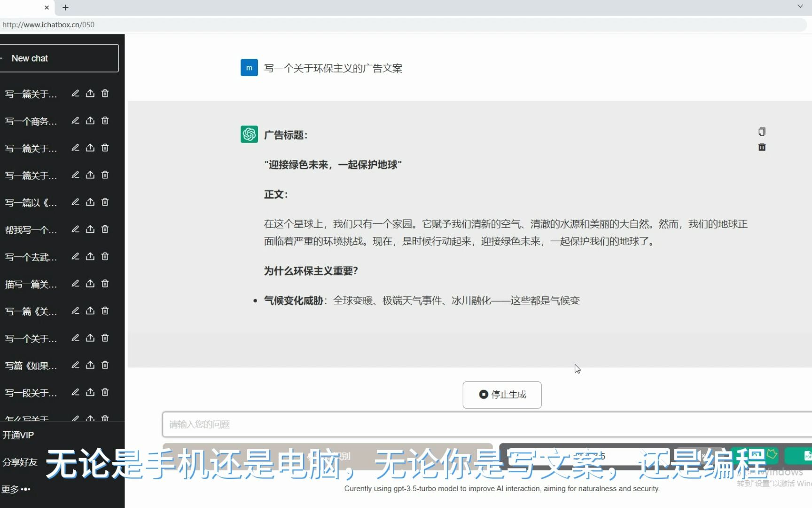This screenshot has width=812, height=508.
Task: Open the "写一段关于…" conversation
Action: click(x=31, y=393)
